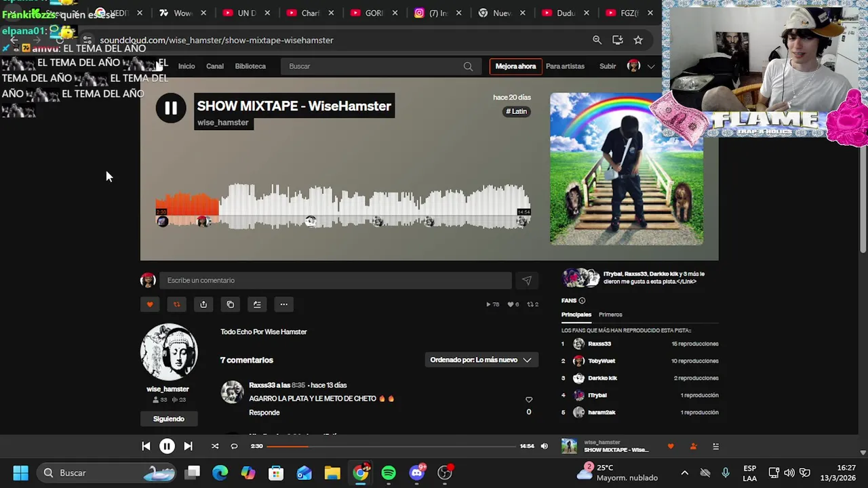
Task: Open the fan haram2ak profile
Action: (x=601, y=412)
